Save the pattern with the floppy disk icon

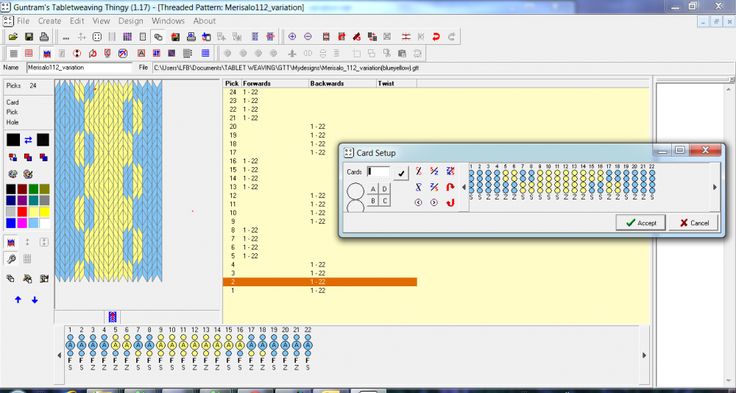(29, 37)
